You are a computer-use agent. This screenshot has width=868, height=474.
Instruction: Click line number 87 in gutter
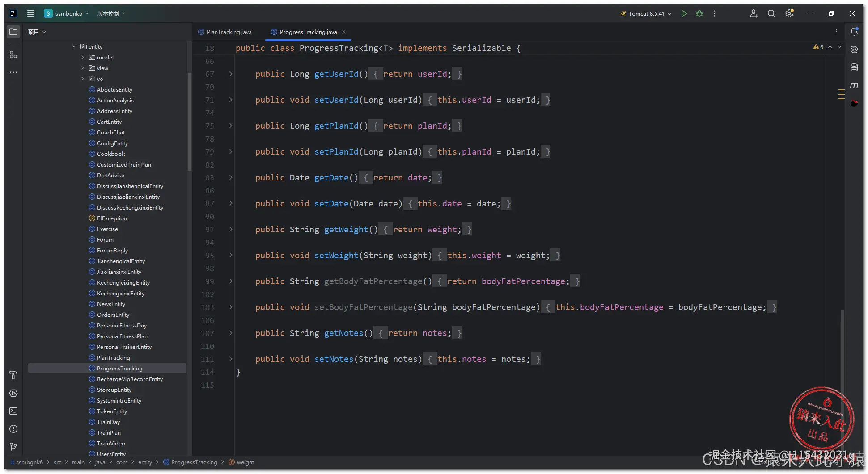click(x=209, y=203)
